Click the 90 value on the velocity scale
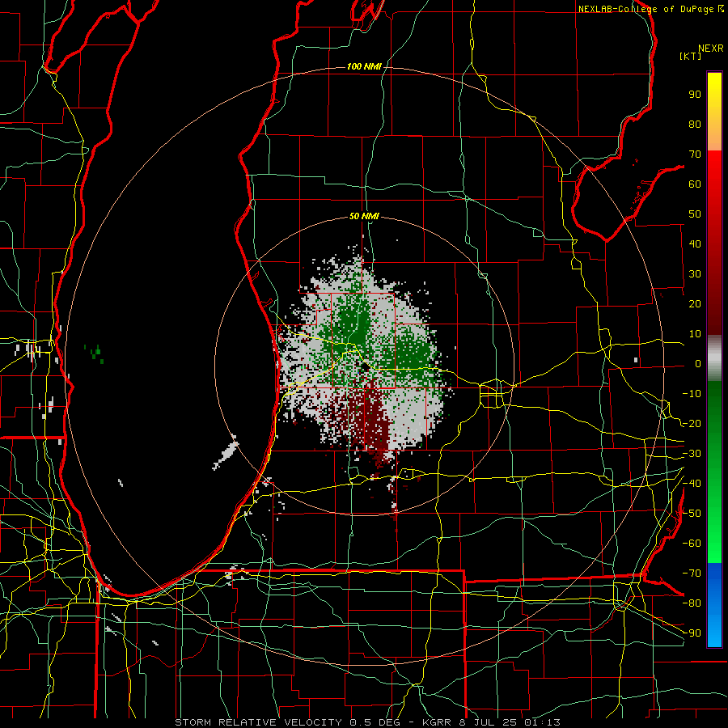Viewport: 728px width, 728px height. coord(695,95)
